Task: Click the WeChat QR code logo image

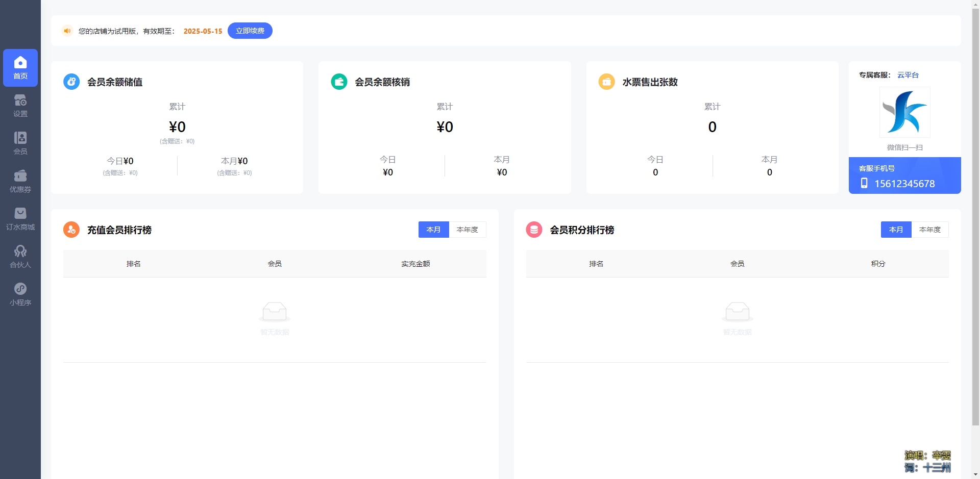Action: [x=904, y=112]
